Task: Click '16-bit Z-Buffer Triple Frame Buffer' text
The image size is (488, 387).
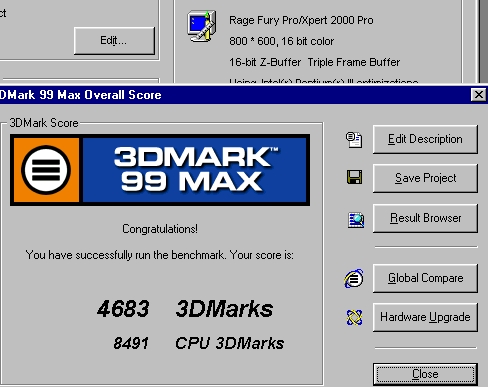Action: tap(314, 62)
